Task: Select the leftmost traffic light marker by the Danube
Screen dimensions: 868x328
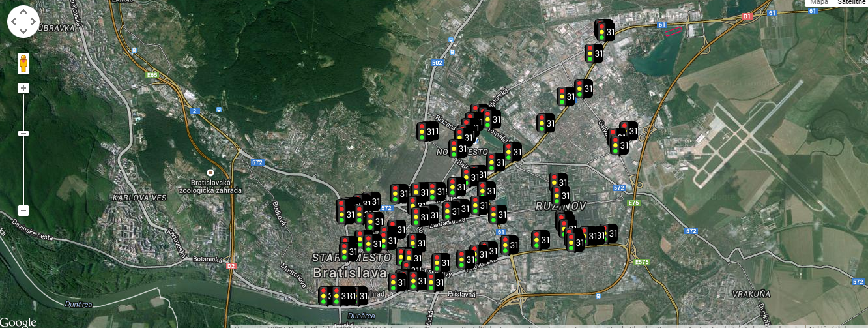Action: (x=325, y=296)
